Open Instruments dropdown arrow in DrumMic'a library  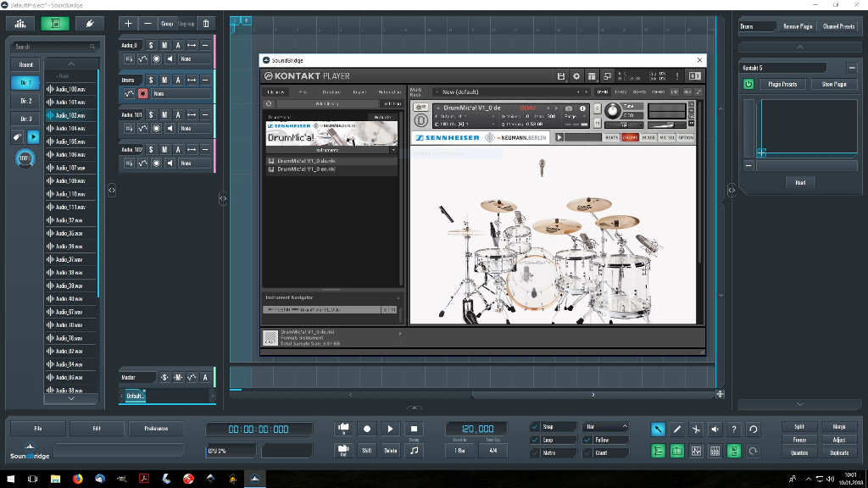(x=393, y=150)
